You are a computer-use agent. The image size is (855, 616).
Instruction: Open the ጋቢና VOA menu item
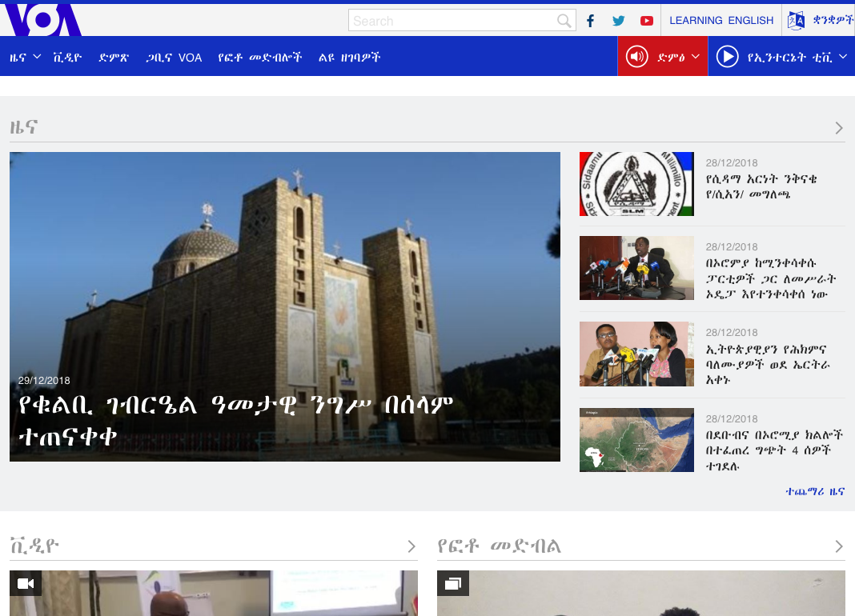174,58
